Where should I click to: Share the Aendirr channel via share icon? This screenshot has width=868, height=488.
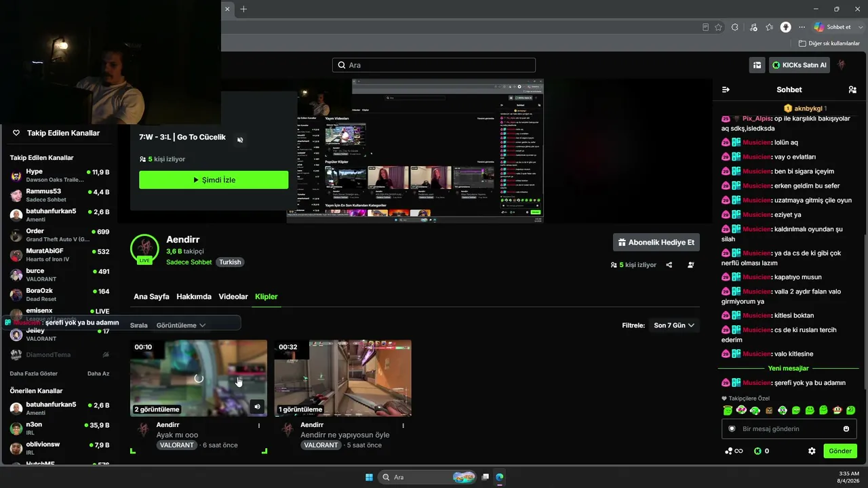click(x=669, y=265)
